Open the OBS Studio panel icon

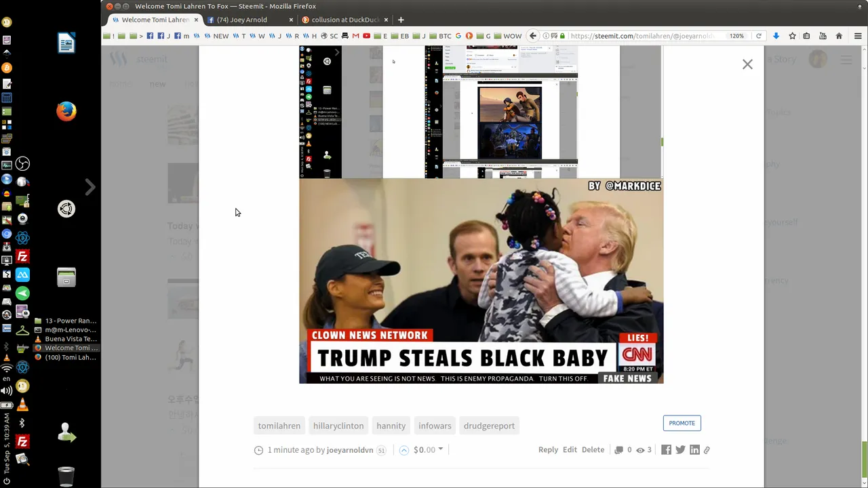click(x=22, y=164)
